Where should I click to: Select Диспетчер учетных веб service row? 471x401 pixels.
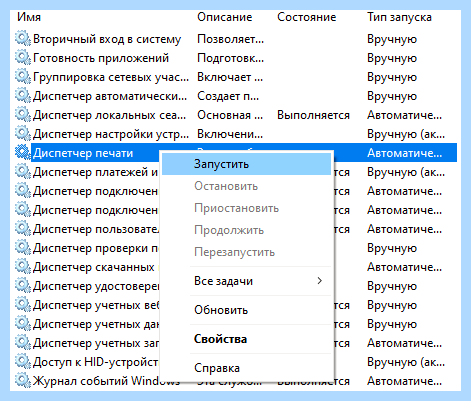pyautogui.click(x=96, y=305)
